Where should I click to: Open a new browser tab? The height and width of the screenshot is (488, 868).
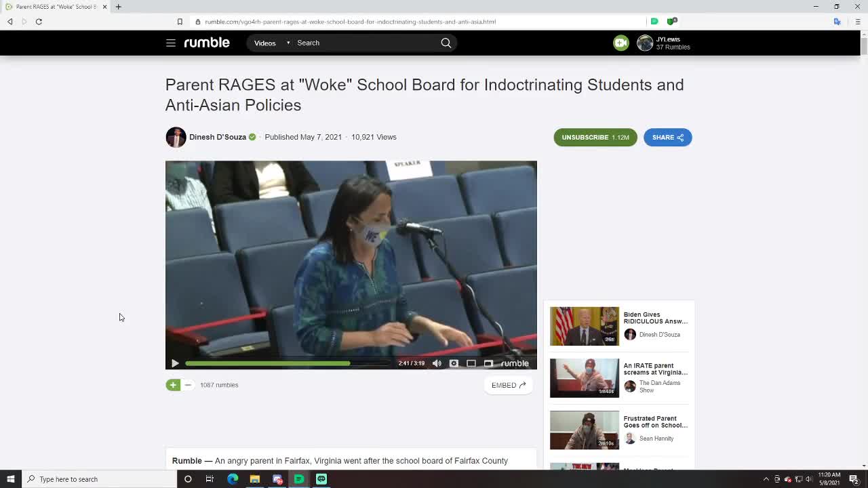pos(118,7)
